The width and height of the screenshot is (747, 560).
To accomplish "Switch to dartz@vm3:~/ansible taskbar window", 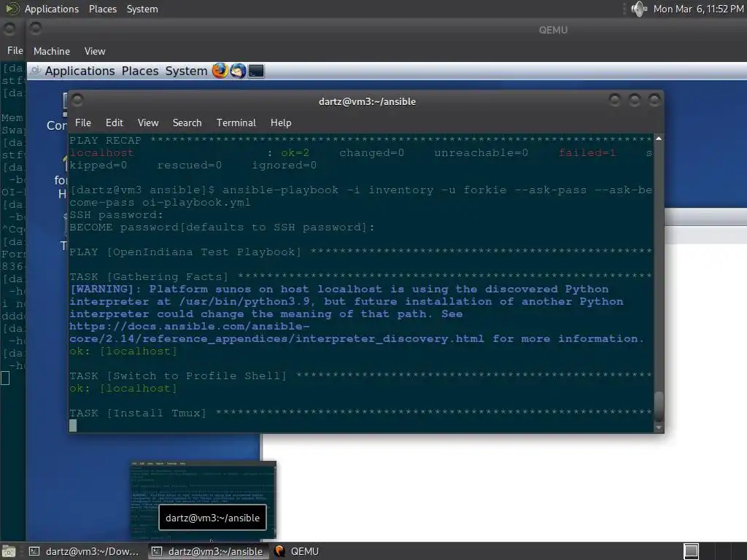I will (208, 551).
